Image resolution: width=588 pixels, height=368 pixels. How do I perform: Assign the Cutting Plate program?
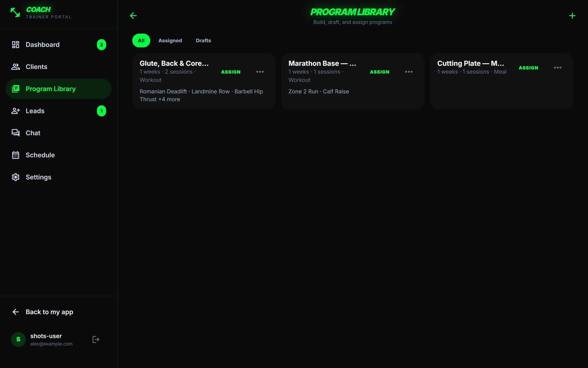[528, 68]
